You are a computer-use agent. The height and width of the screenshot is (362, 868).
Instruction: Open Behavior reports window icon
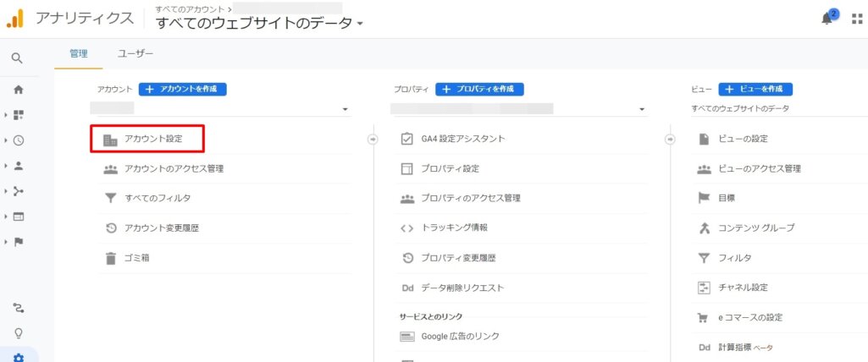click(19, 217)
